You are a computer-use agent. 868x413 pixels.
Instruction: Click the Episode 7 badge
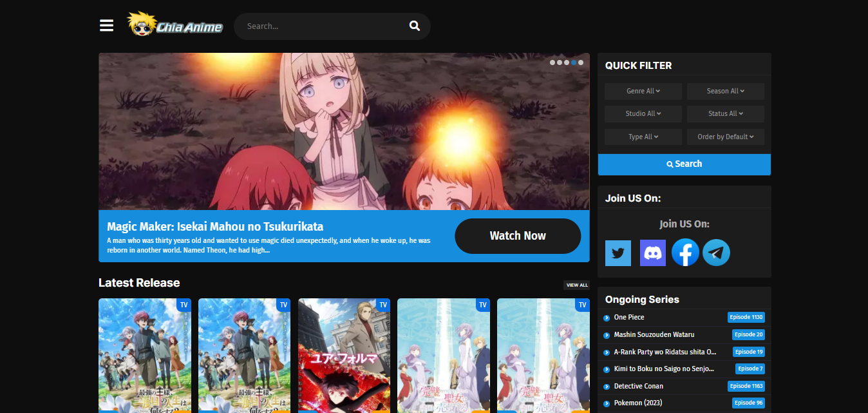(750, 369)
